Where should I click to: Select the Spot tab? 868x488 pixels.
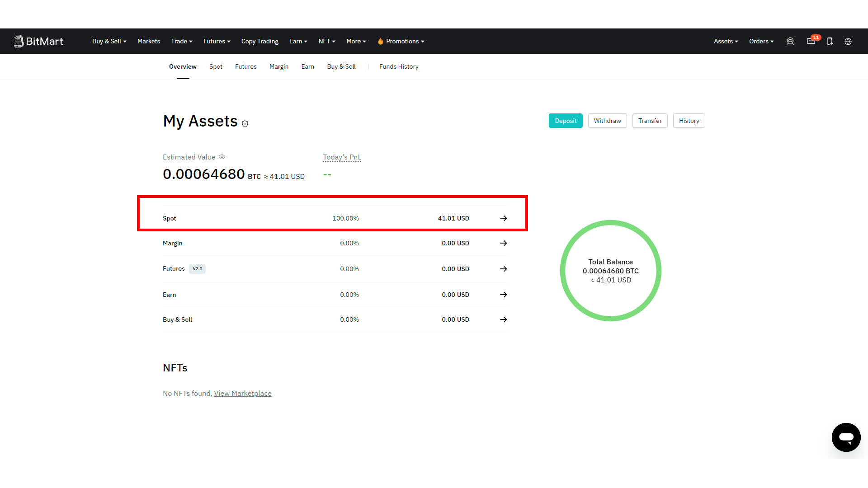[215, 66]
